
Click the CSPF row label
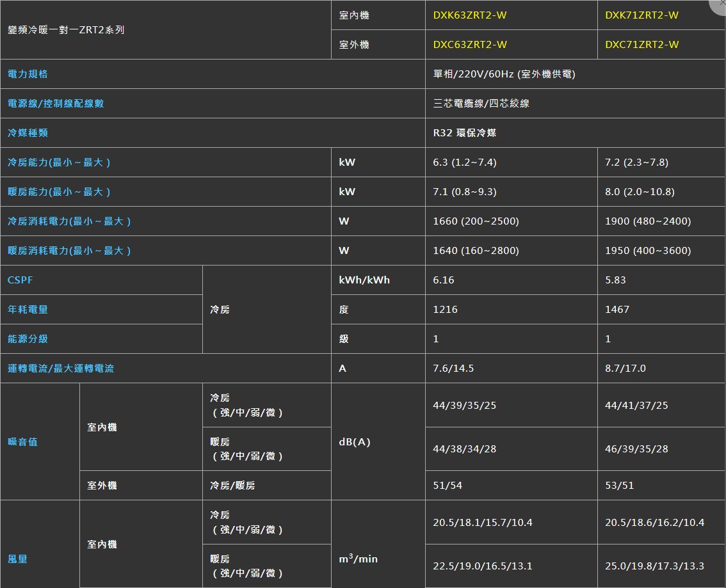pyautogui.click(x=20, y=280)
